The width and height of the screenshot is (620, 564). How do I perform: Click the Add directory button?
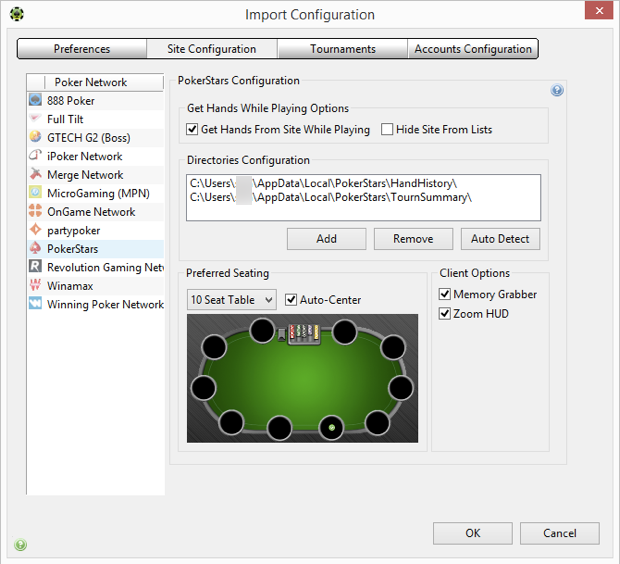[x=327, y=239]
